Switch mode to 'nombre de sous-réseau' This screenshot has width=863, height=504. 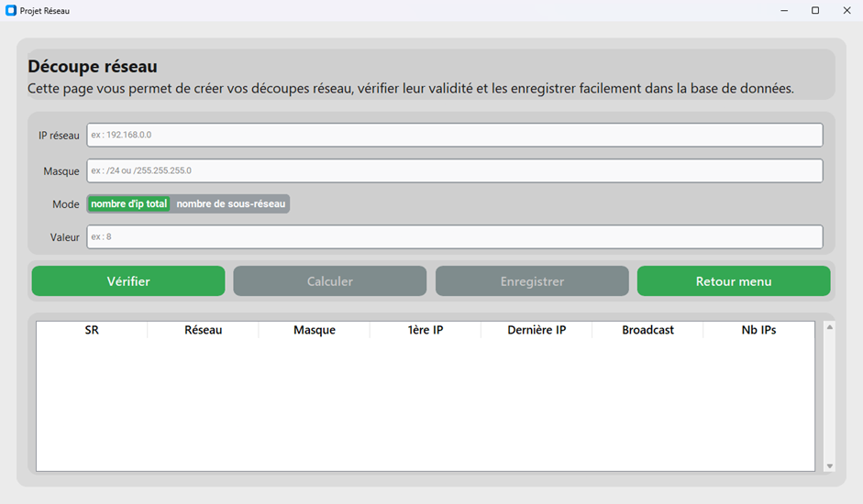[x=230, y=203]
